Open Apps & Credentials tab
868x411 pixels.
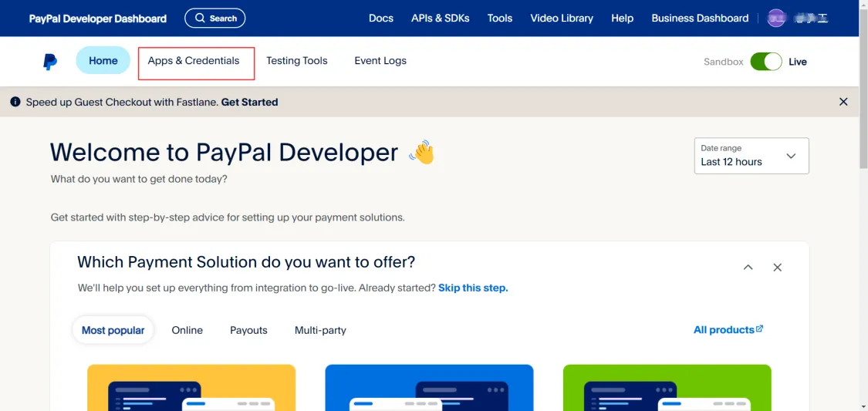point(194,60)
